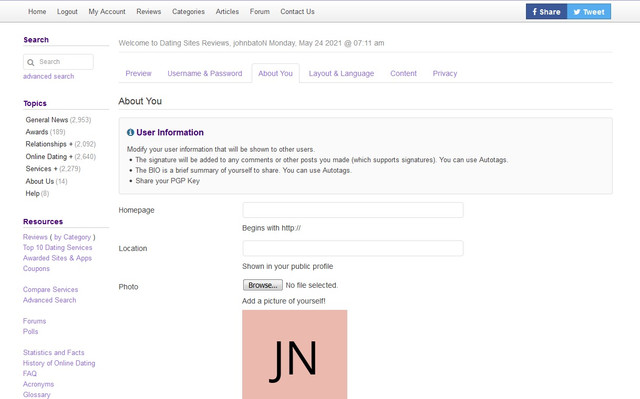Select the About You tab
Image resolution: width=640 pixels, height=399 pixels.
[x=276, y=73]
